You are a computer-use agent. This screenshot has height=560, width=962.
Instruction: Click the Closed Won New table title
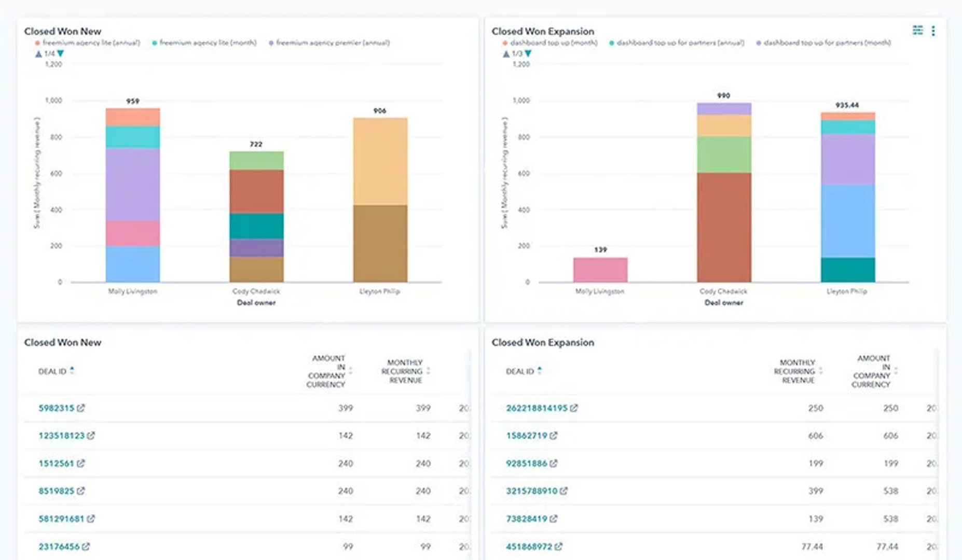[63, 342]
